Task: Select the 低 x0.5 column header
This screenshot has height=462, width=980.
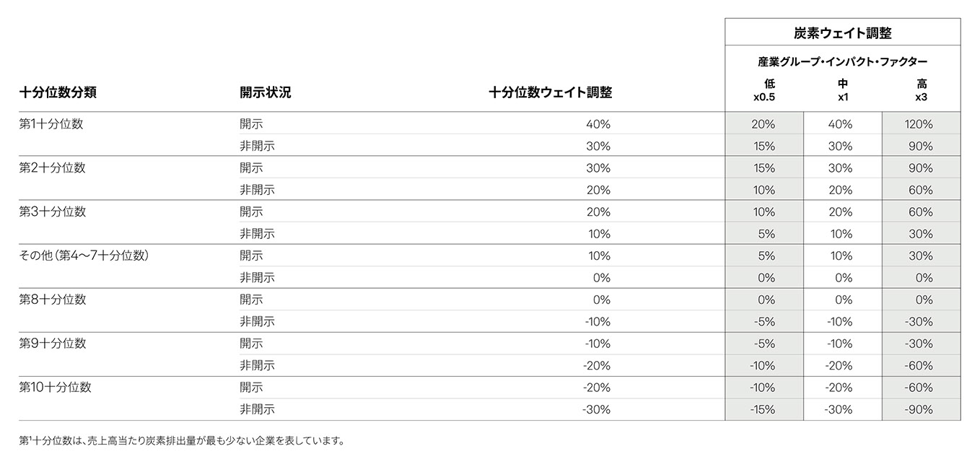Action: (764, 90)
